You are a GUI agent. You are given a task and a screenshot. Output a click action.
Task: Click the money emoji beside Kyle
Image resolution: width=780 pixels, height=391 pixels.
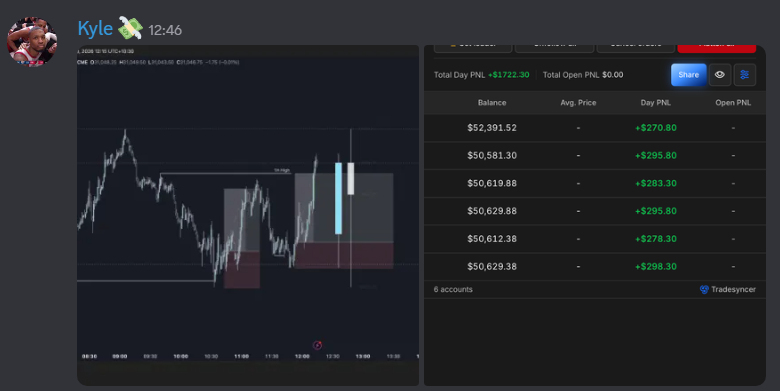coord(130,28)
